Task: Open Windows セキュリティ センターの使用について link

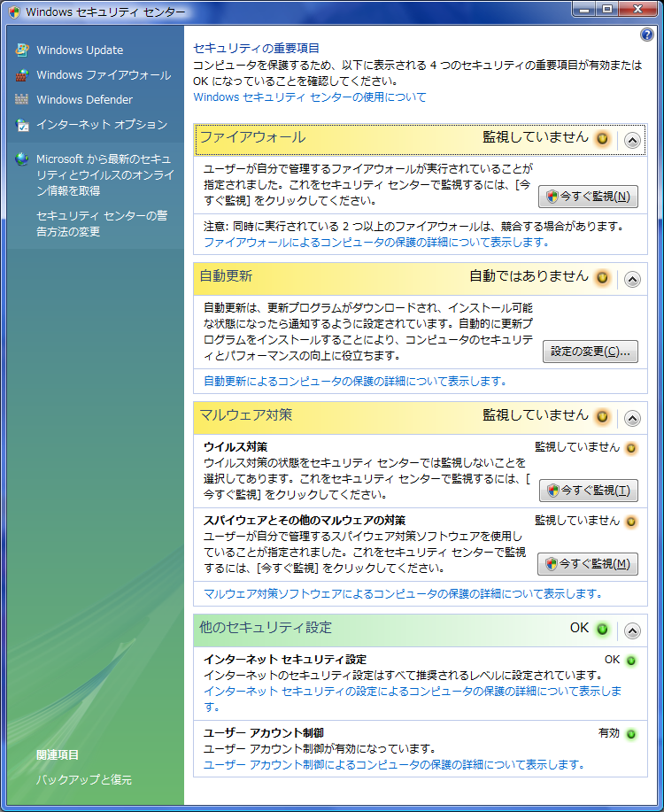Action: [310, 97]
